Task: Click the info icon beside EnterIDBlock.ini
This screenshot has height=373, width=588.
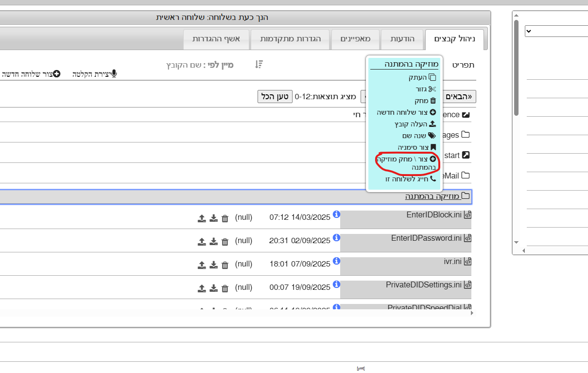Action: tap(336, 214)
